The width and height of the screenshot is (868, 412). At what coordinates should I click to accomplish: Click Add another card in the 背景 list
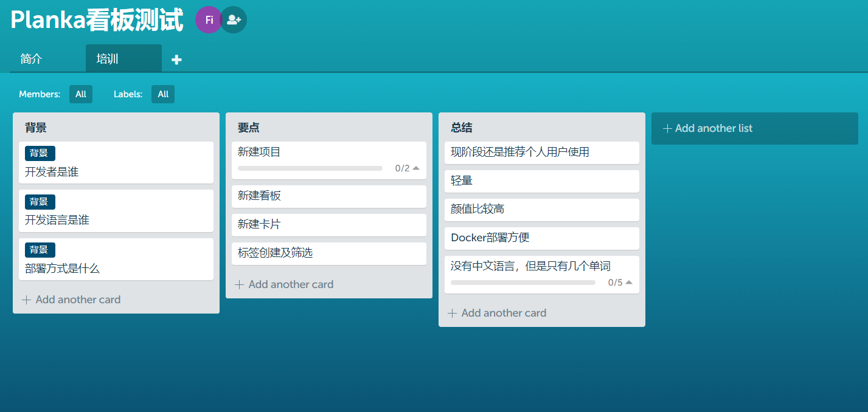[78, 299]
